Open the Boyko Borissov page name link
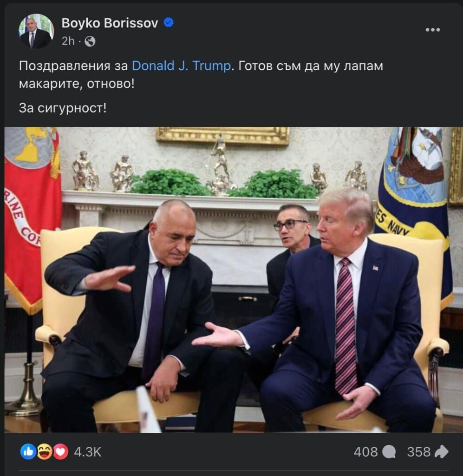This screenshot has height=476, width=463. tap(110, 23)
